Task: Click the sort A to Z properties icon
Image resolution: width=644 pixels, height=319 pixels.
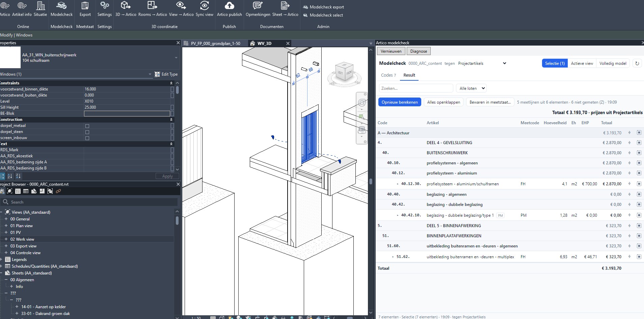Action: point(10,176)
